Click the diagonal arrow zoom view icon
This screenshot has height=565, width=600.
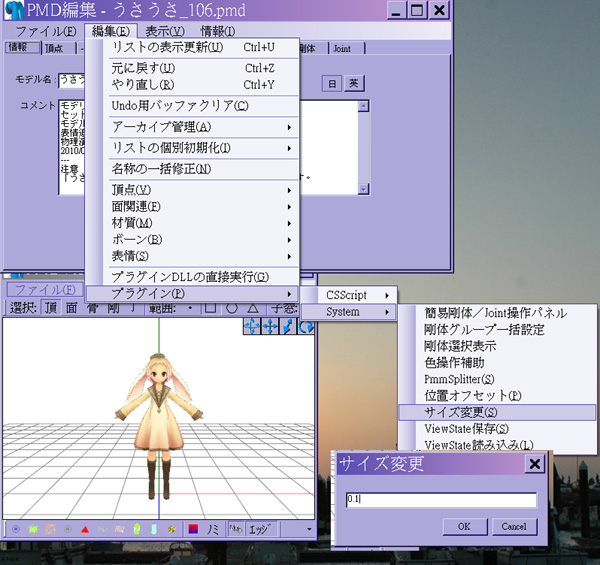[288, 326]
